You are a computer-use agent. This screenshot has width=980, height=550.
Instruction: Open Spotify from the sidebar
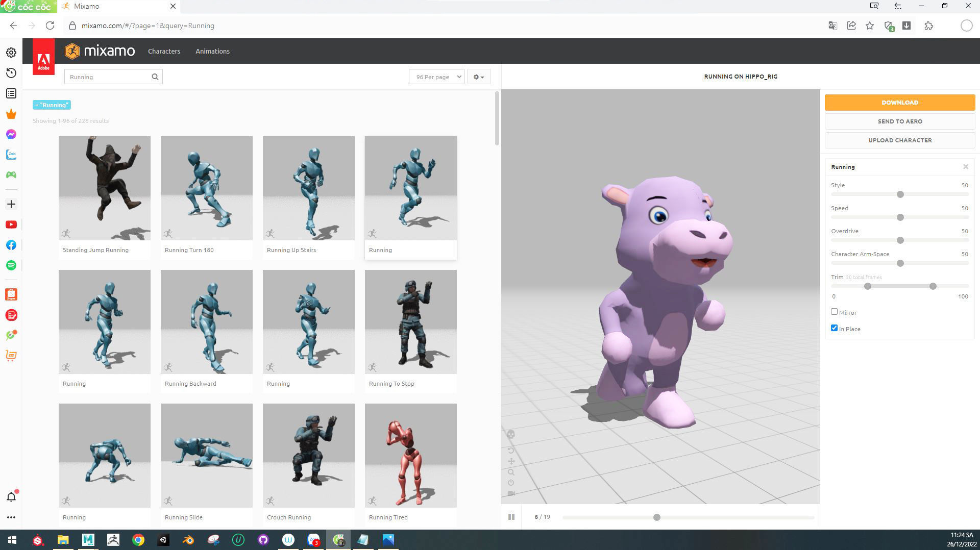11,265
